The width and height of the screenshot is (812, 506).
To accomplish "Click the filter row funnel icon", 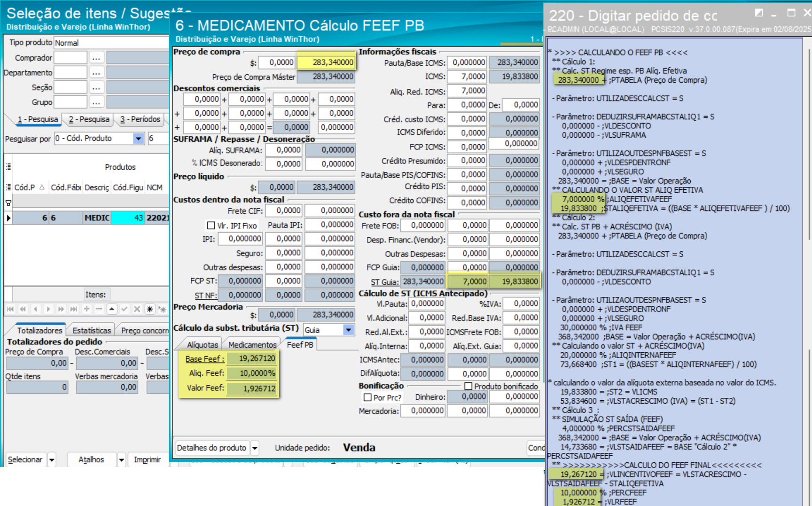I will pos(8,203).
